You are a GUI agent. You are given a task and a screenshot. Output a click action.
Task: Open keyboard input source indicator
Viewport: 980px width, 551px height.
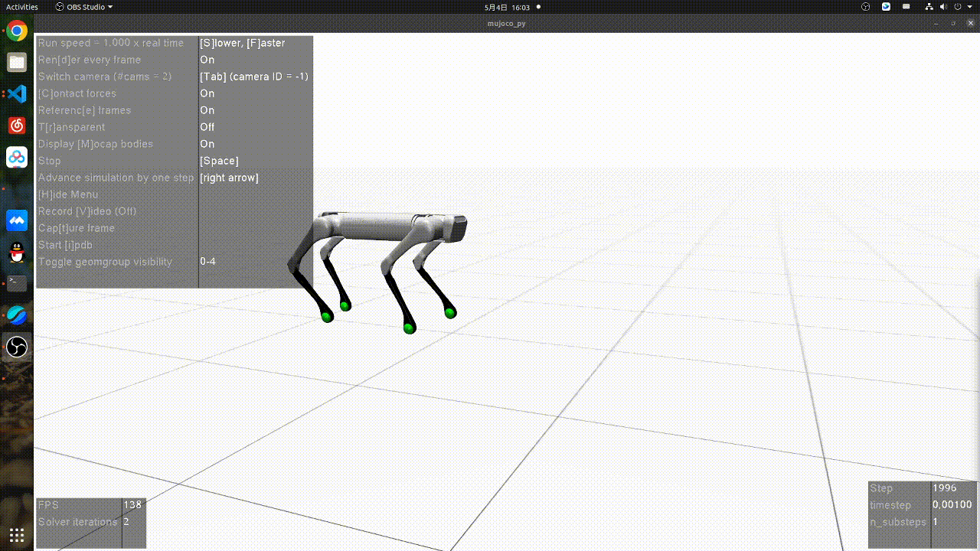pos(906,7)
